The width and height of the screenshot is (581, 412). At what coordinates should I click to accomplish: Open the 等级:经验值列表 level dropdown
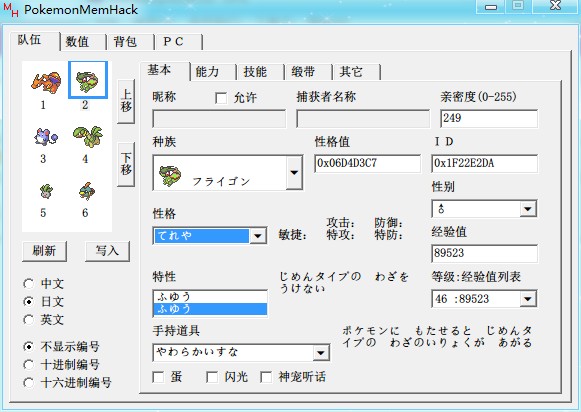click(x=528, y=299)
